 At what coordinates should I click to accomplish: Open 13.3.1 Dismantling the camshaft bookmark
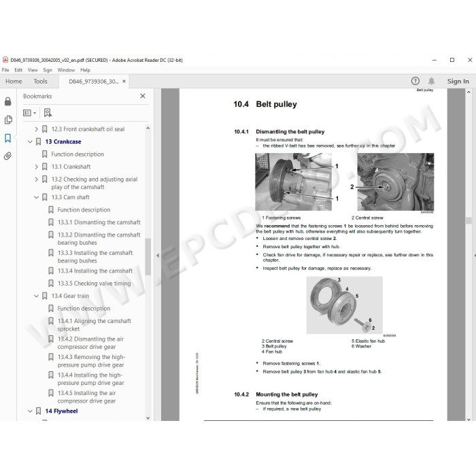pos(99,222)
